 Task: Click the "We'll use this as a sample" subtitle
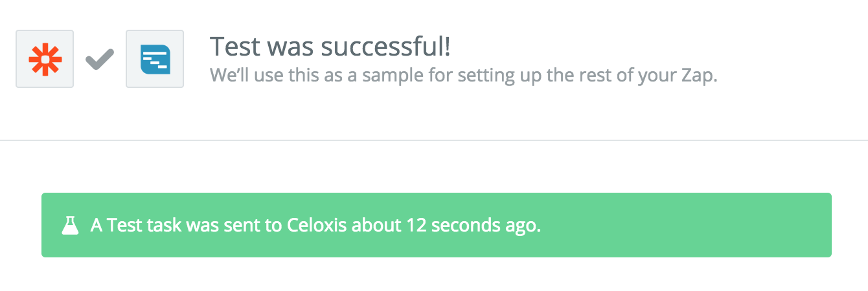tap(463, 75)
